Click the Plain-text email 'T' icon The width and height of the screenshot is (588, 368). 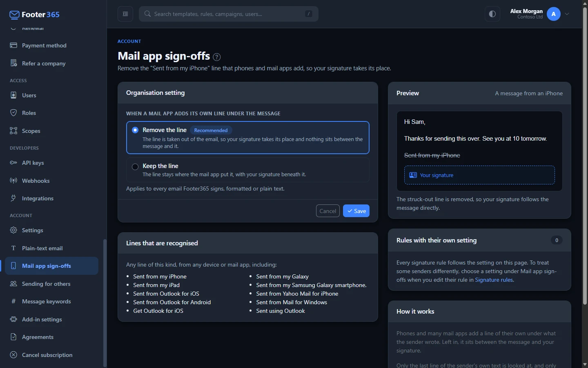pyautogui.click(x=13, y=248)
